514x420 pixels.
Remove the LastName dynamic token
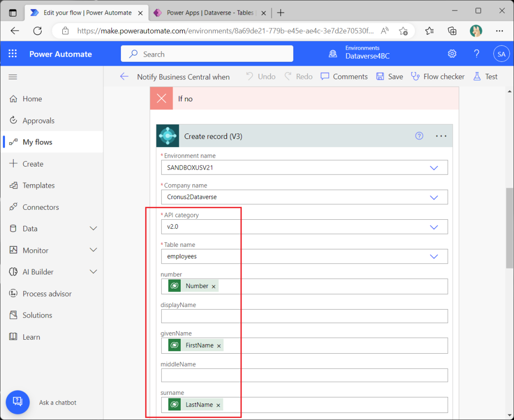coord(218,405)
